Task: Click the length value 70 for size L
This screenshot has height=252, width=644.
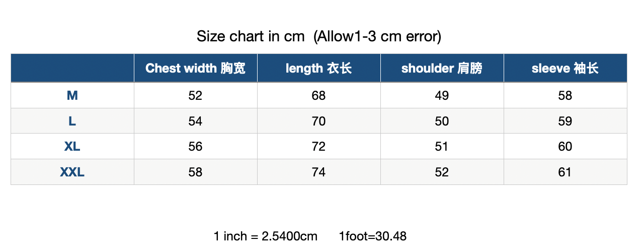Action: coord(318,121)
